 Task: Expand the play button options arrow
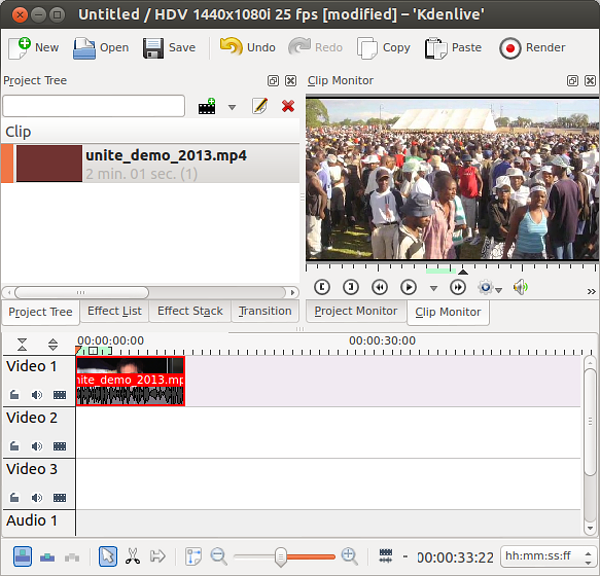coord(433,288)
